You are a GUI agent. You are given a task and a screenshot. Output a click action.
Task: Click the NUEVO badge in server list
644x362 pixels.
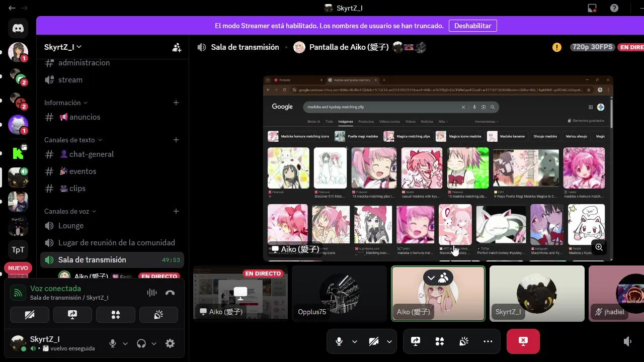pos(18,268)
